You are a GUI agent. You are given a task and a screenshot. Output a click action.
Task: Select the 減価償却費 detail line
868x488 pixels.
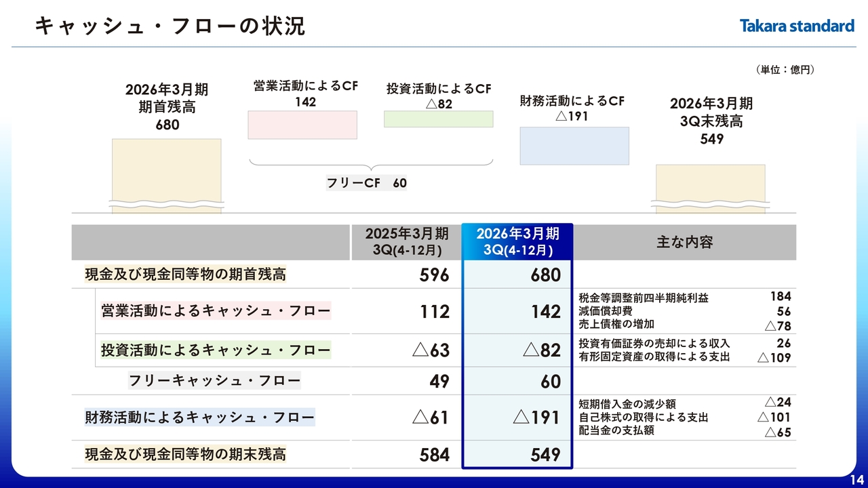coord(605,311)
